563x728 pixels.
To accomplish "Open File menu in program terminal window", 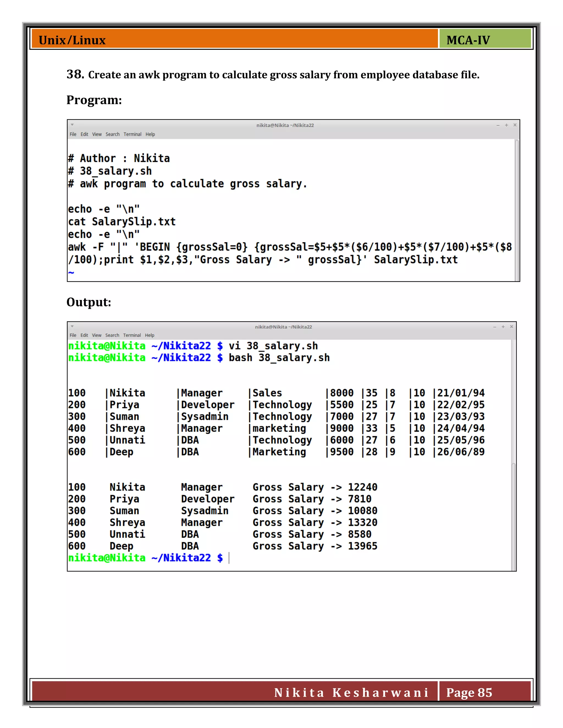I will click(73, 134).
